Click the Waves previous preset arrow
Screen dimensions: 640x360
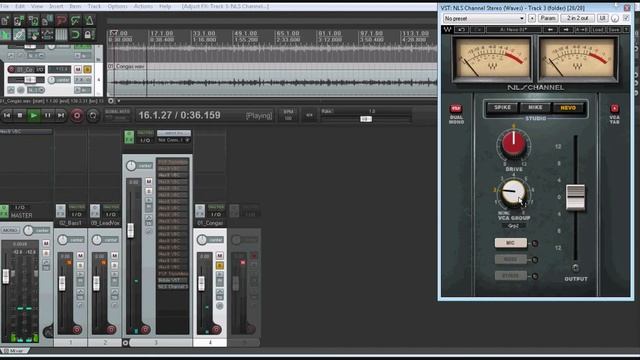point(550,30)
